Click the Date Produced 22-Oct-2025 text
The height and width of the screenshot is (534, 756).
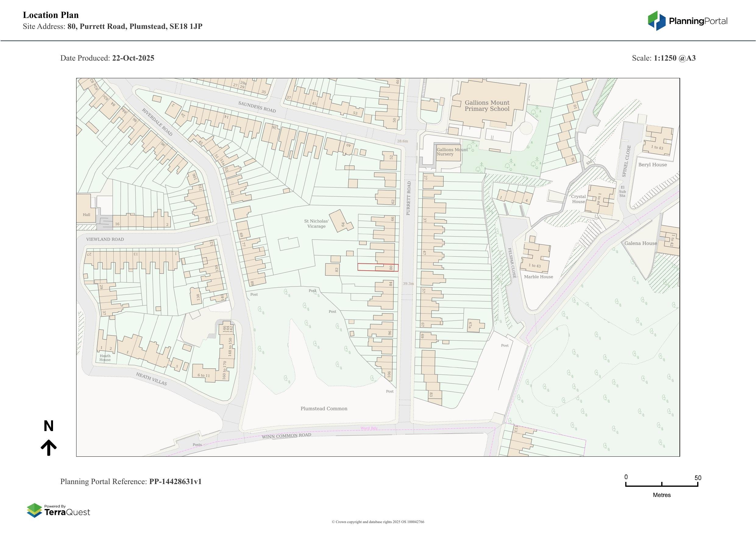click(107, 58)
